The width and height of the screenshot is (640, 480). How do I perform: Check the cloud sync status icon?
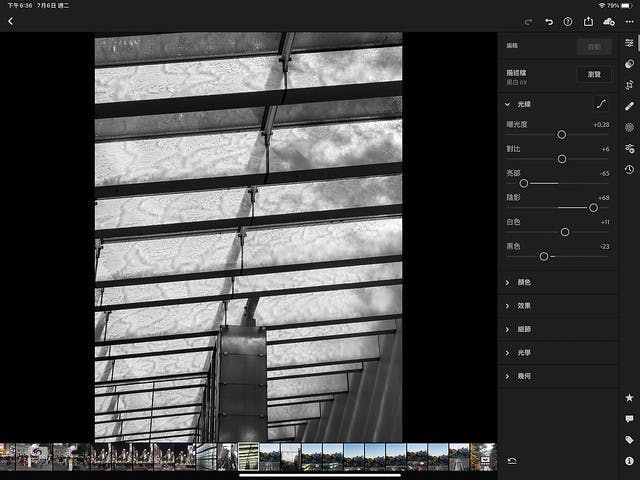tap(609, 22)
